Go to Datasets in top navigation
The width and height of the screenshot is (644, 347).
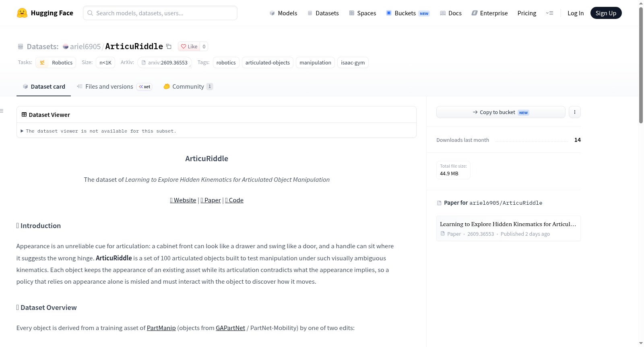[323, 13]
